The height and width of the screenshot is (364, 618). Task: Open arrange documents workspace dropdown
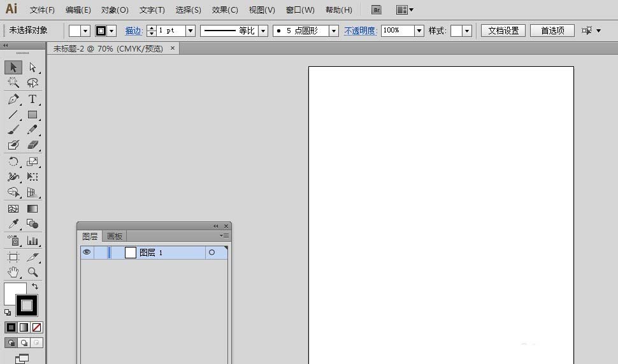pos(405,10)
